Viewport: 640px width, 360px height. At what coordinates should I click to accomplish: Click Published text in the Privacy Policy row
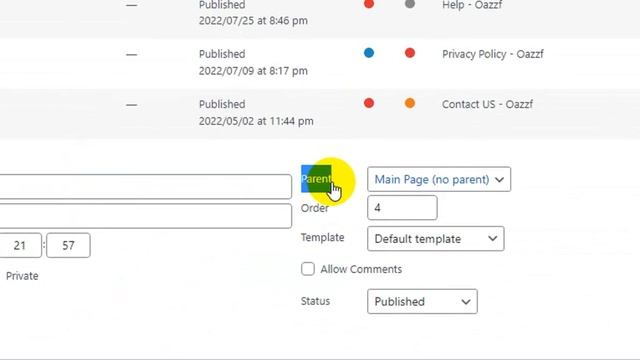click(x=222, y=54)
